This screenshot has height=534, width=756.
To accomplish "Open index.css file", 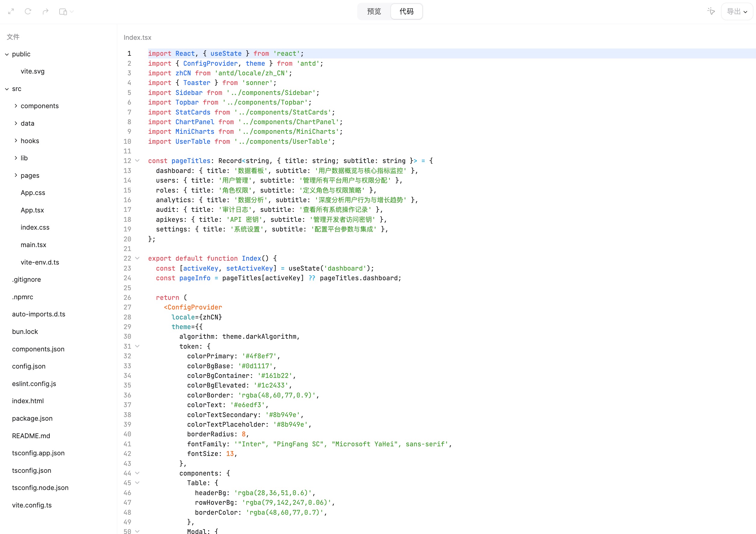I will coord(35,227).
